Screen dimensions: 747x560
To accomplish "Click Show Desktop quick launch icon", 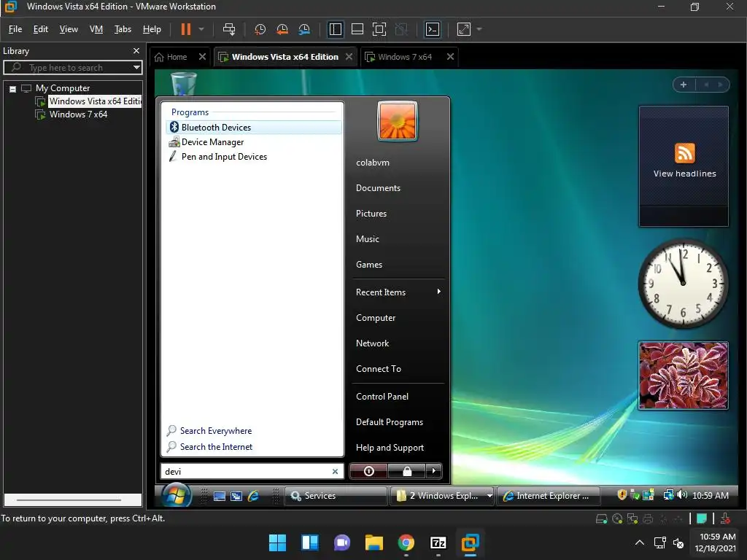I will tap(220, 496).
